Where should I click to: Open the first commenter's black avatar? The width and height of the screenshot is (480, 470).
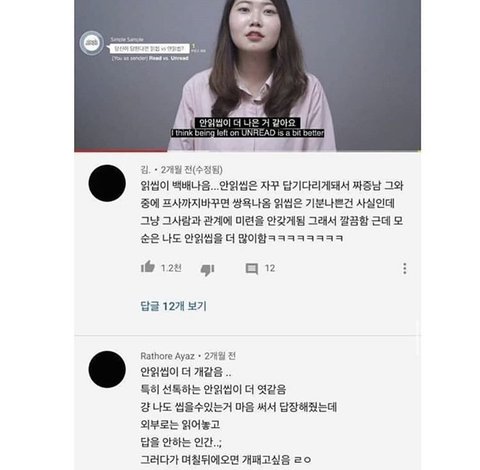[107, 183]
